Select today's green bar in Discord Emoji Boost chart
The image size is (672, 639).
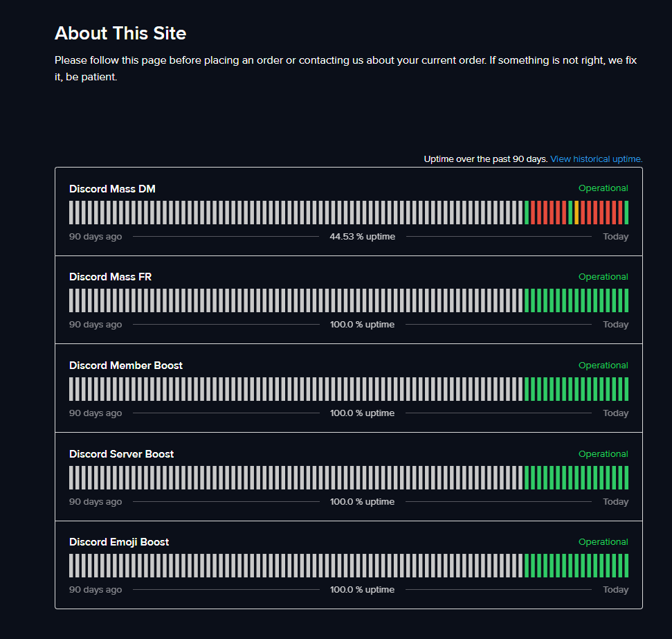tap(626, 566)
